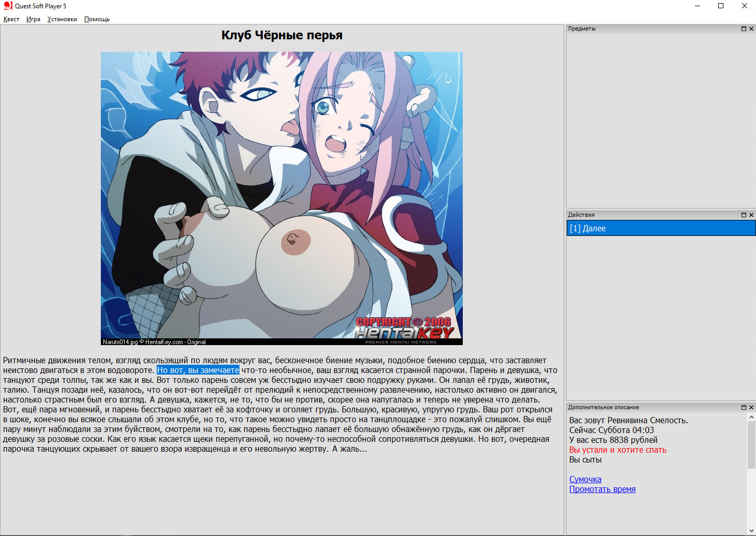
Task: Click scrollbar up arrow in description panel
Action: pos(751,417)
